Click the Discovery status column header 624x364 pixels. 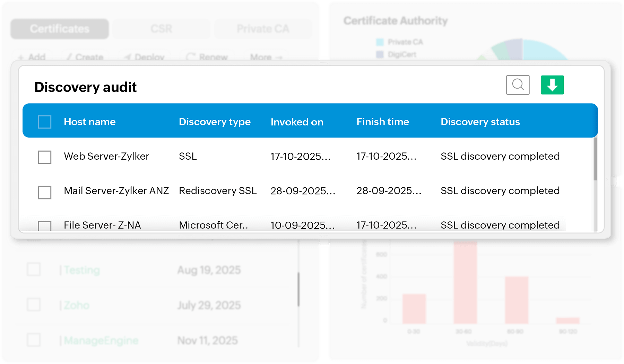[x=480, y=122]
